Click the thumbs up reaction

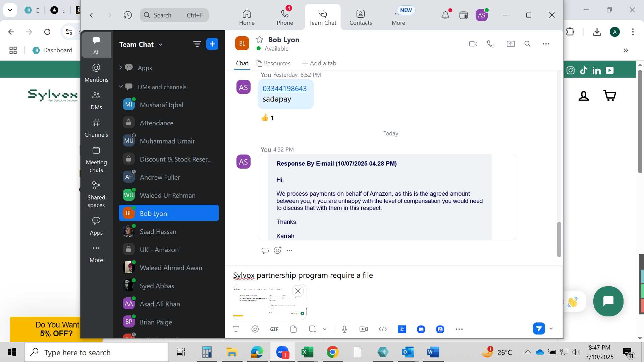[268, 118]
